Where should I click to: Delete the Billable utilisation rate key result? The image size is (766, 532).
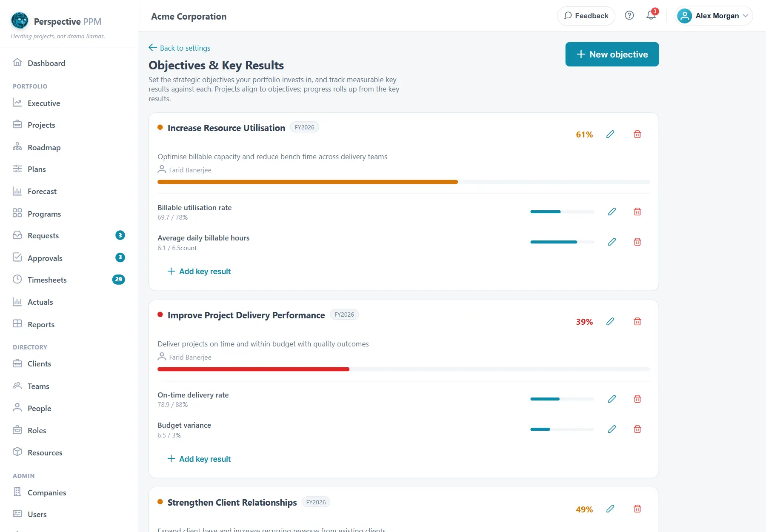point(637,212)
